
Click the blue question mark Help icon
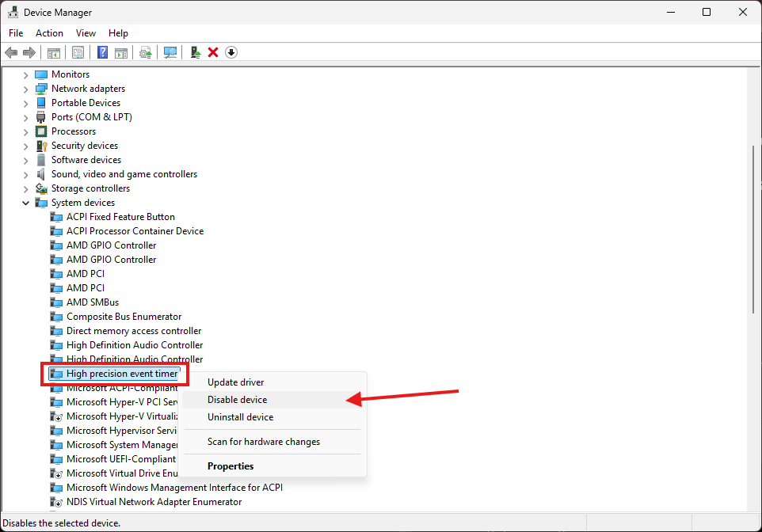pos(102,52)
